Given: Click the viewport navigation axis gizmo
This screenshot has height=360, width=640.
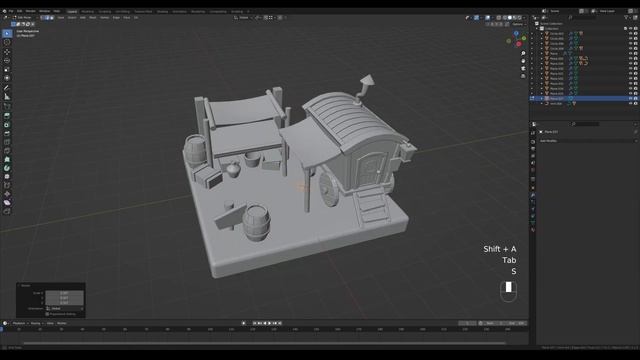Looking at the screenshot, I should [517, 39].
